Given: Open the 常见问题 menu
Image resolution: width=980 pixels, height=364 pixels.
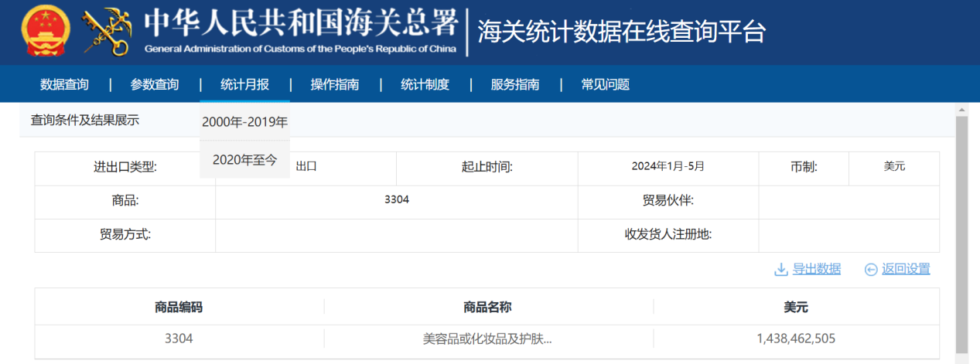Looking at the screenshot, I should 605,84.
